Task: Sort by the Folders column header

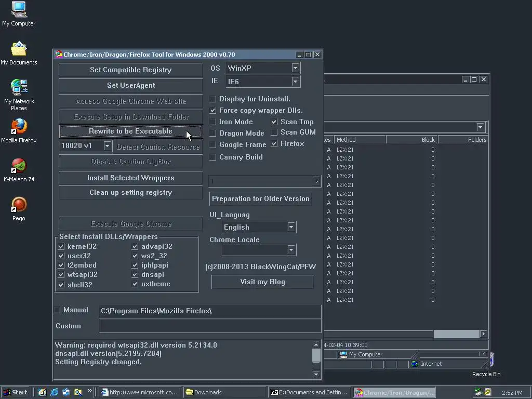Action: (463, 140)
